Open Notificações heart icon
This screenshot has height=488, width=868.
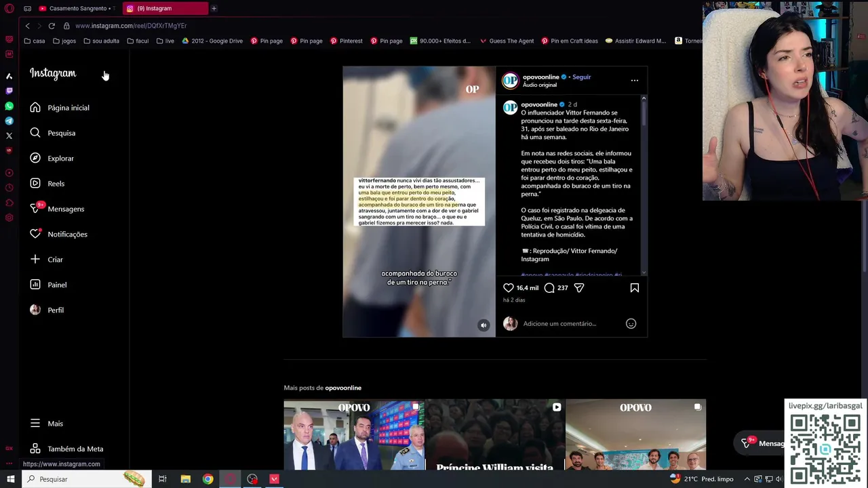click(35, 234)
